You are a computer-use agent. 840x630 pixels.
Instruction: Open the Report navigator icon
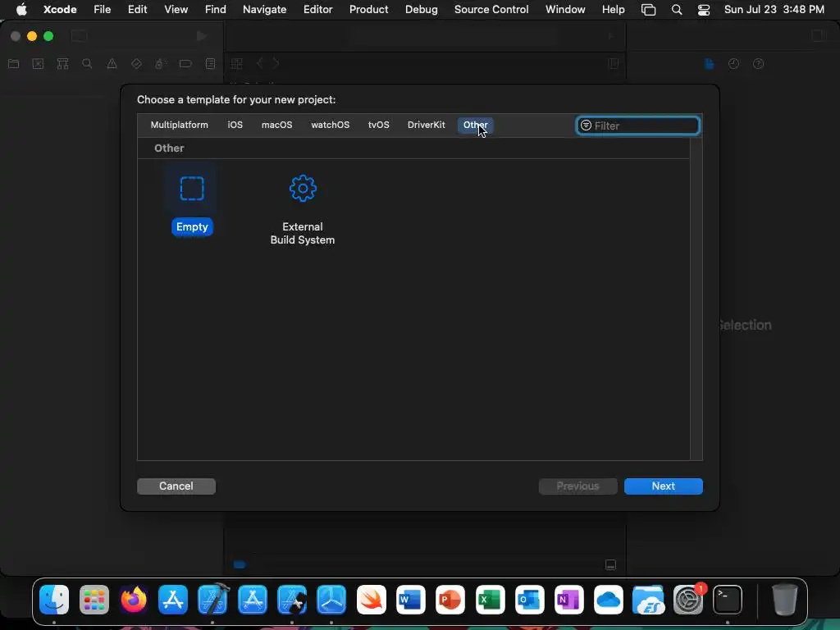point(210,64)
